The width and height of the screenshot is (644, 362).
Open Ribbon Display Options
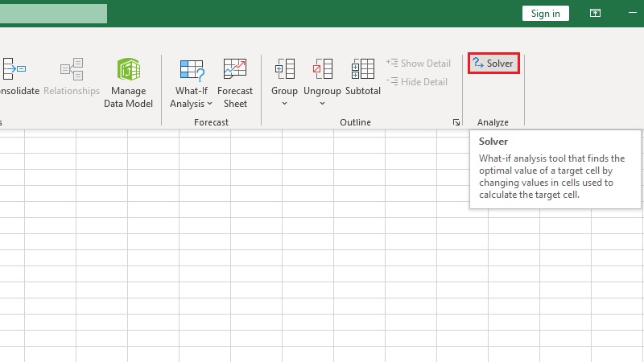point(595,13)
